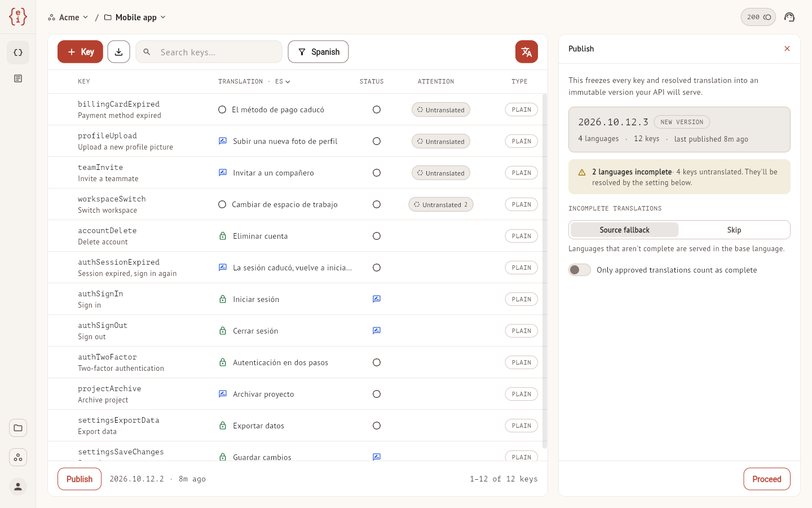The height and width of the screenshot is (508, 812).
Task: Open the Mobile app project dropdown
Action: pos(135,17)
